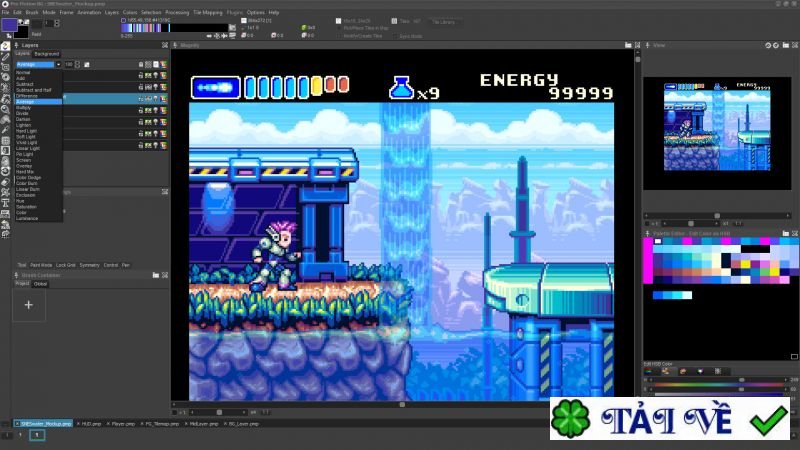Click the colored flag icon in layers header
Viewport: 800px width, 450px height.
164,65
